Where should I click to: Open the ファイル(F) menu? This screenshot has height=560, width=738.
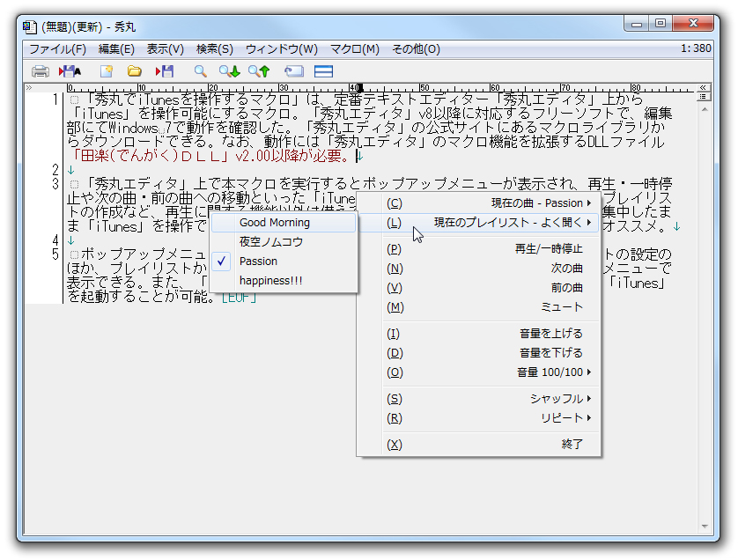tap(57, 49)
